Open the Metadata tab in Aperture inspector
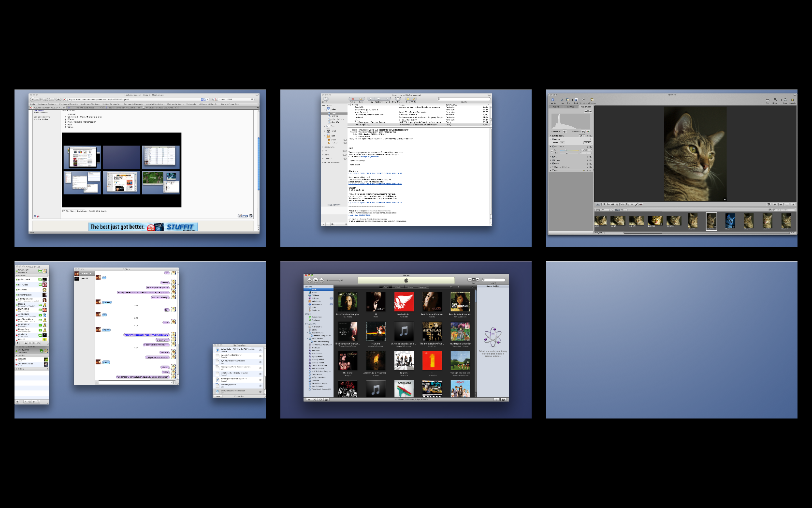Image resolution: width=812 pixels, height=508 pixels. pyautogui.click(x=571, y=107)
